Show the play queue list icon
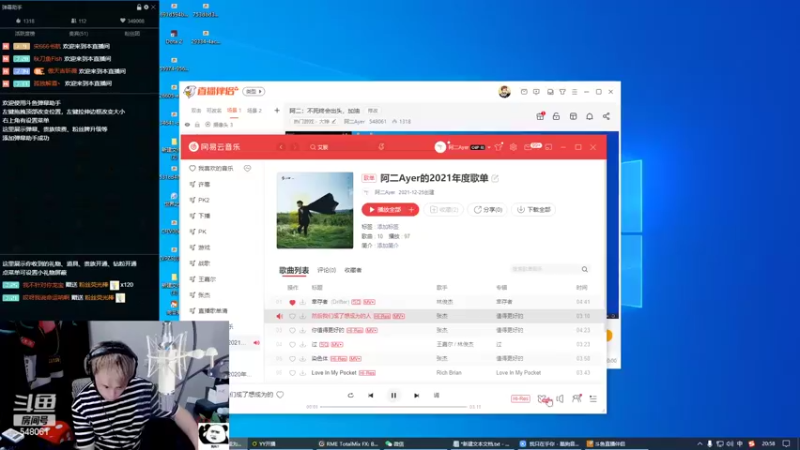This screenshot has height=450, width=800. pos(593,398)
